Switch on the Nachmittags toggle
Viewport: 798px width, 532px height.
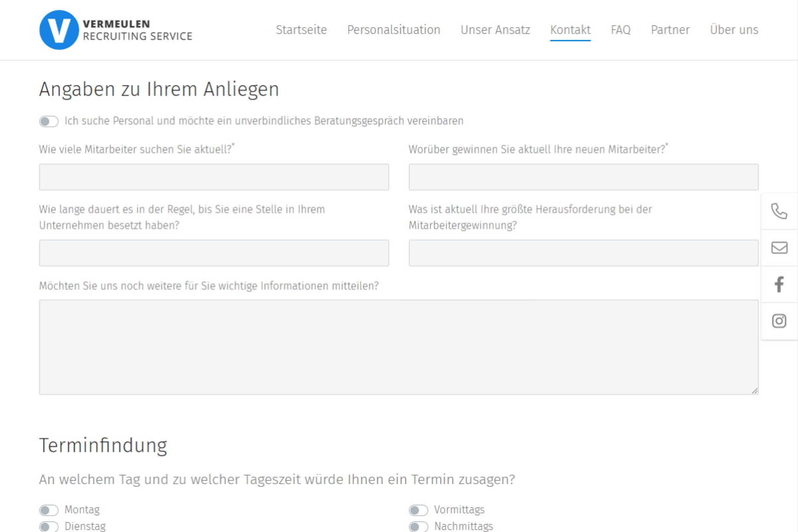click(418, 527)
